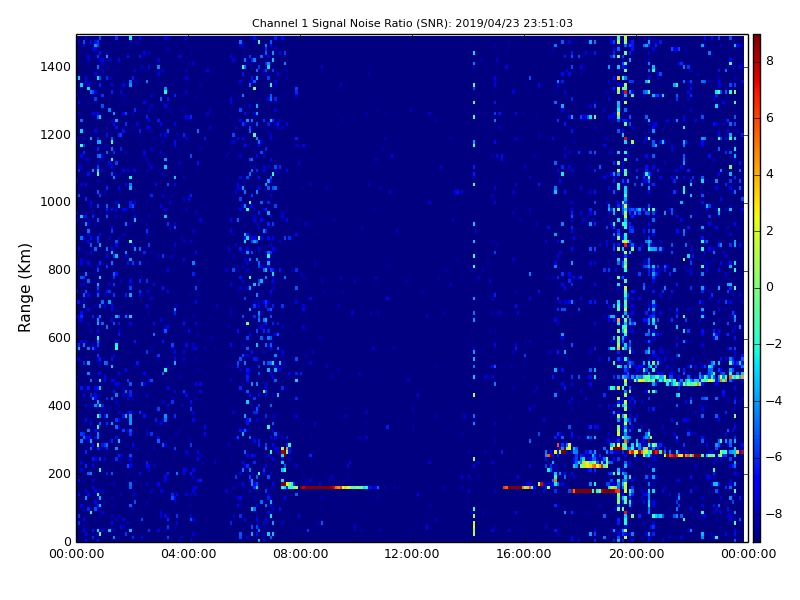Click the plot title showing Channel 1 SNR
This screenshot has height=600, width=800.
pyautogui.click(x=412, y=23)
